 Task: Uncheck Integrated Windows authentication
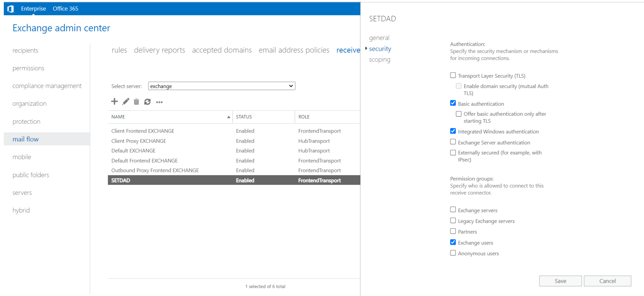pyautogui.click(x=453, y=131)
